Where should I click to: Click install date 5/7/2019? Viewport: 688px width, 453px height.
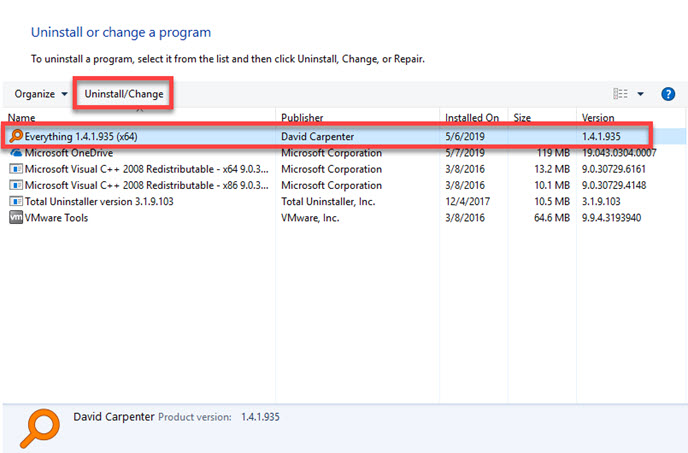point(465,153)
